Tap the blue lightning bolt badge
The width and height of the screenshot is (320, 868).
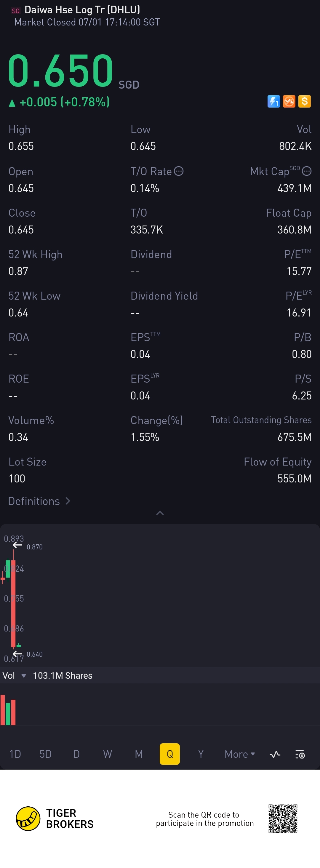pos(273,101)
